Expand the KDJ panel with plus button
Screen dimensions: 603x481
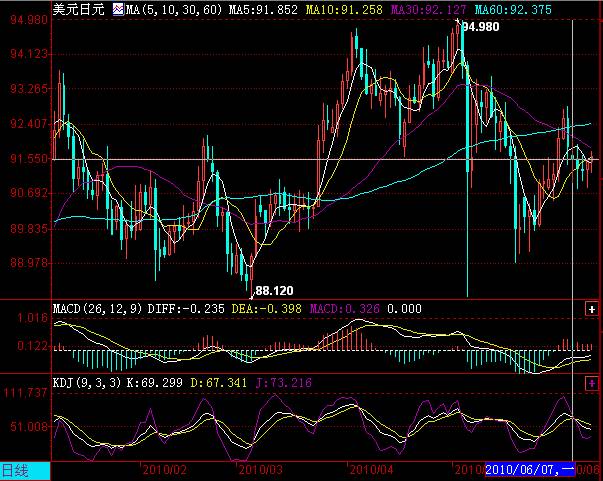[x=591, y=383]
